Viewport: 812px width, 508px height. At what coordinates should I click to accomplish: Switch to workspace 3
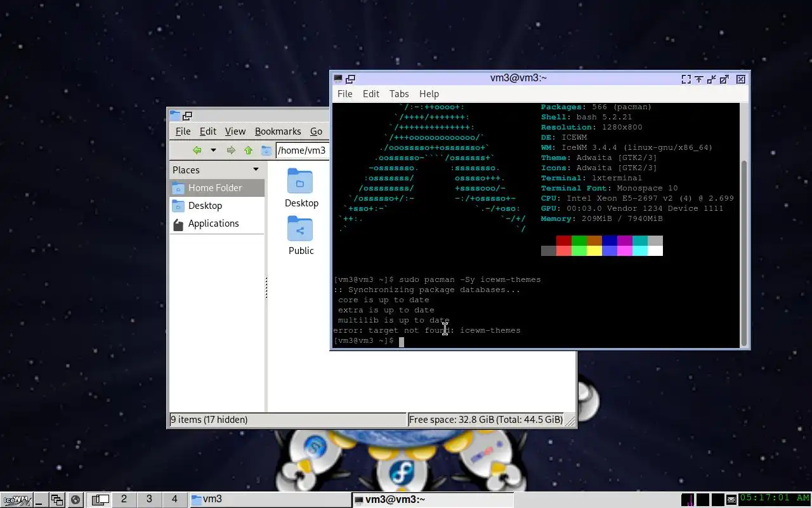(149, 499)
